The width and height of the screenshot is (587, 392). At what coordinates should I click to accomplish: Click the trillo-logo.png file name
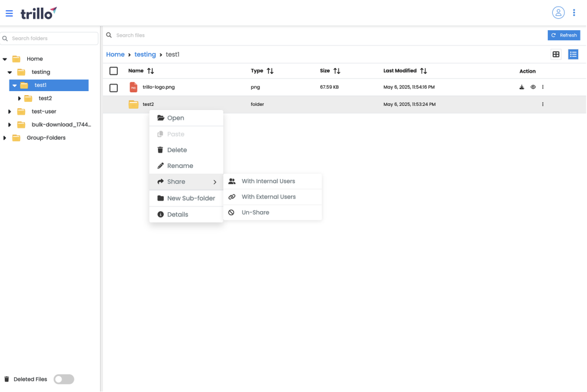(159, 87)
